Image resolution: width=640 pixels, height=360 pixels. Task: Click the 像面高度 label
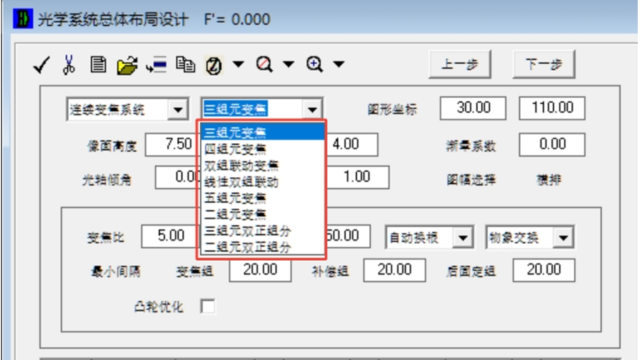[x=112, y=146]
